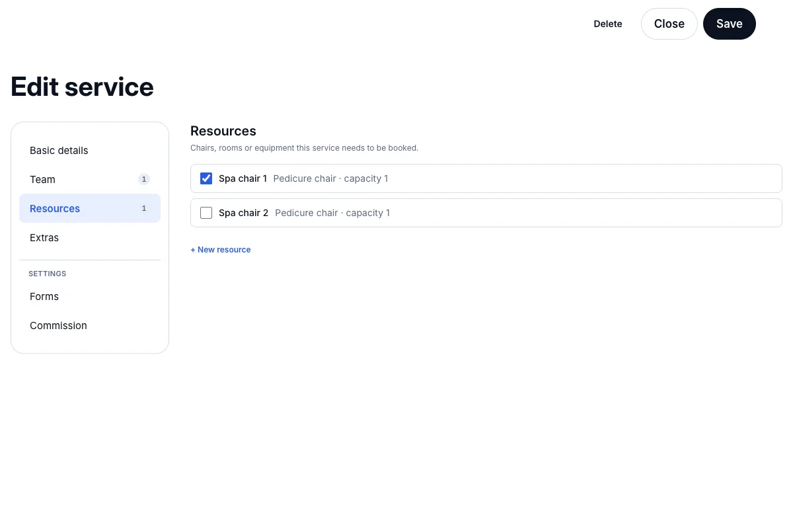Click the "Spa chair 2" label
The width and height of the screenshot is (793, 532).
coord(244,213)
